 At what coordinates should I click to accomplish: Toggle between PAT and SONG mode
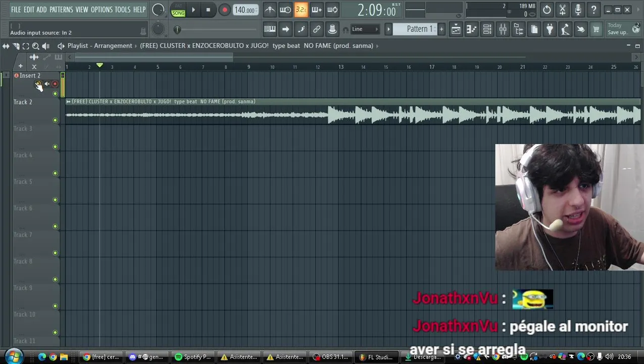(x=178, y=10)
